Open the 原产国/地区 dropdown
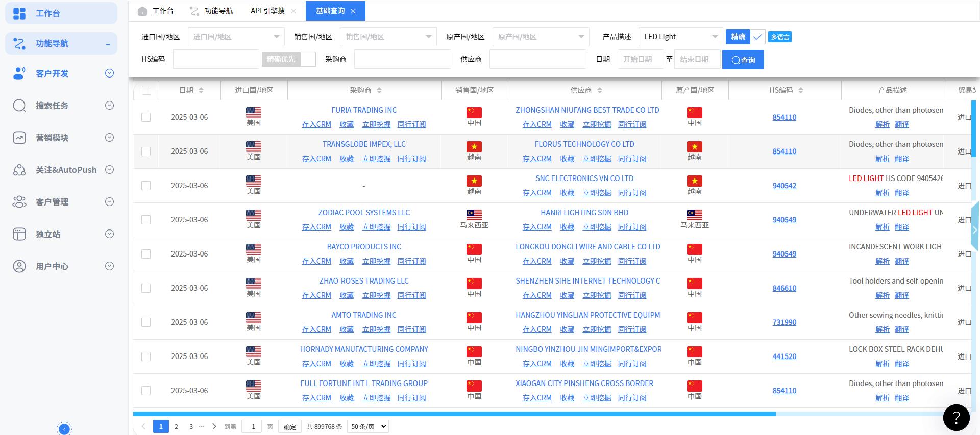This screenshot has width=980, height=435. tap(541, 37)
